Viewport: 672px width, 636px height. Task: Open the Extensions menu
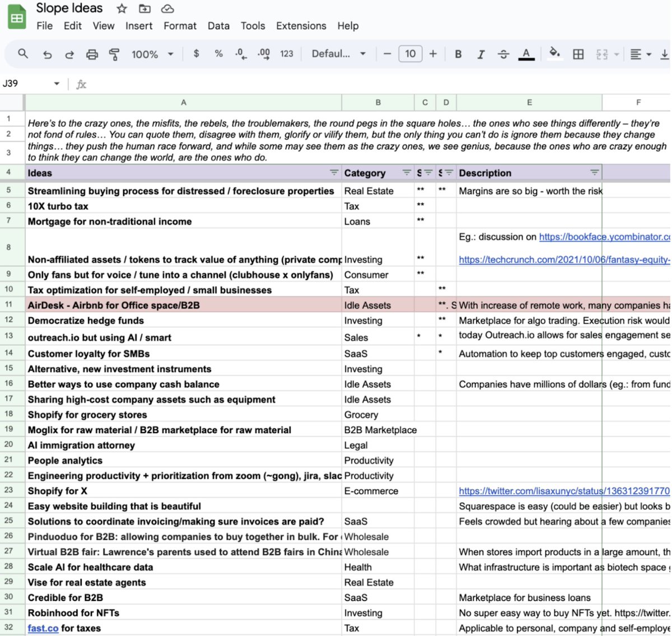[301, 26]
